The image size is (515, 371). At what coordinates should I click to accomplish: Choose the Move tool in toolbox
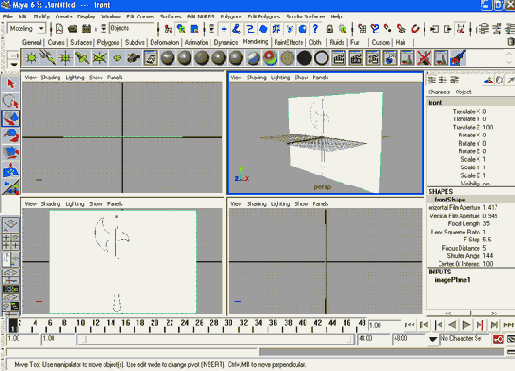pos(11,118)
